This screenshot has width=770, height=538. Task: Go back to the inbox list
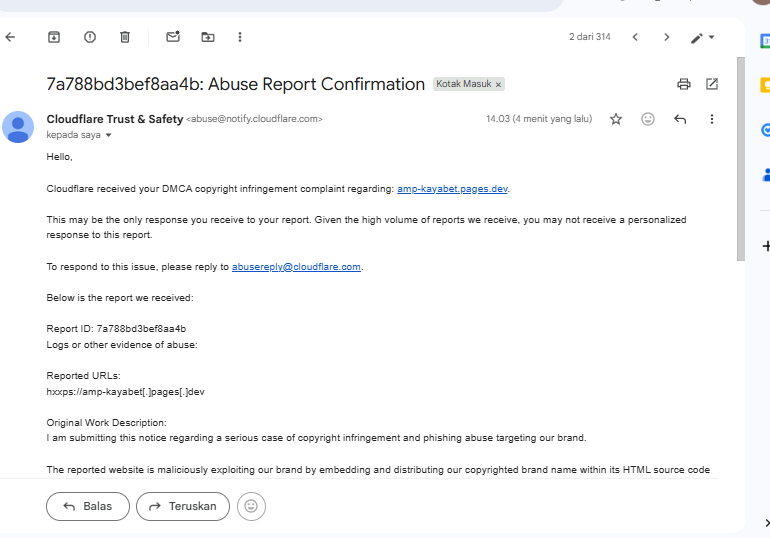click(x=10, y=37)
